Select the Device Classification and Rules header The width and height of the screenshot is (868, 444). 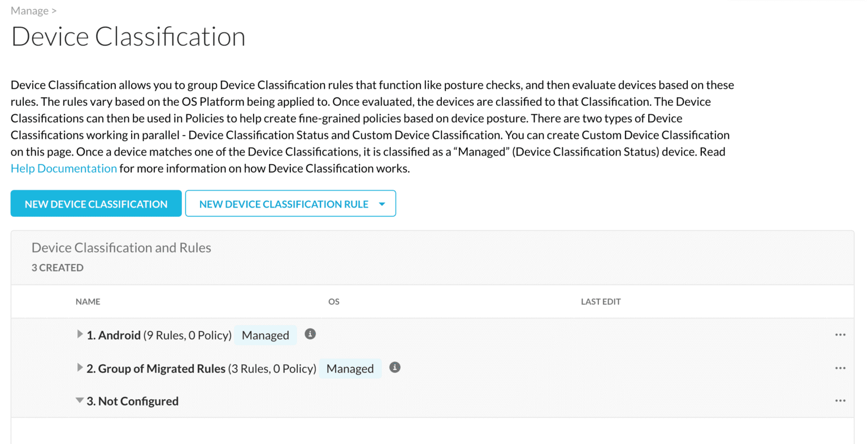[121, 247]
